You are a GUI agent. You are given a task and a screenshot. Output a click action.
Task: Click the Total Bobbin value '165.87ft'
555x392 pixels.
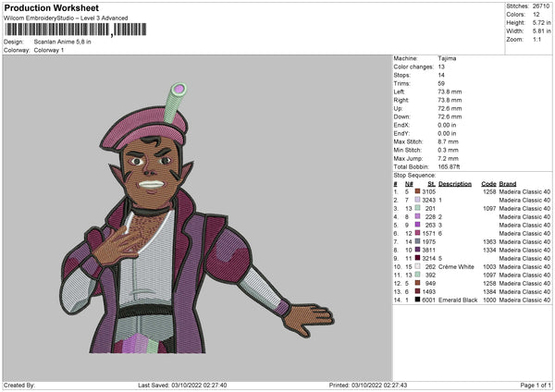(x=450, y=166)
